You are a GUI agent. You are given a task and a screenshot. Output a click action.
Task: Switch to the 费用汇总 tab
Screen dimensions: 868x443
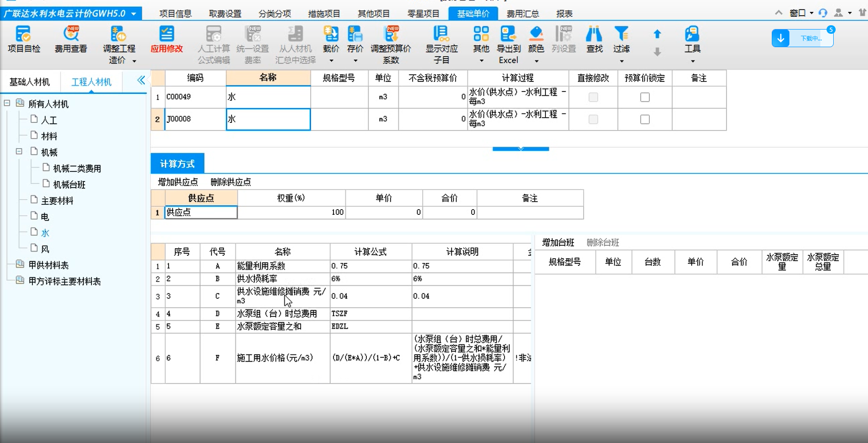523,14
